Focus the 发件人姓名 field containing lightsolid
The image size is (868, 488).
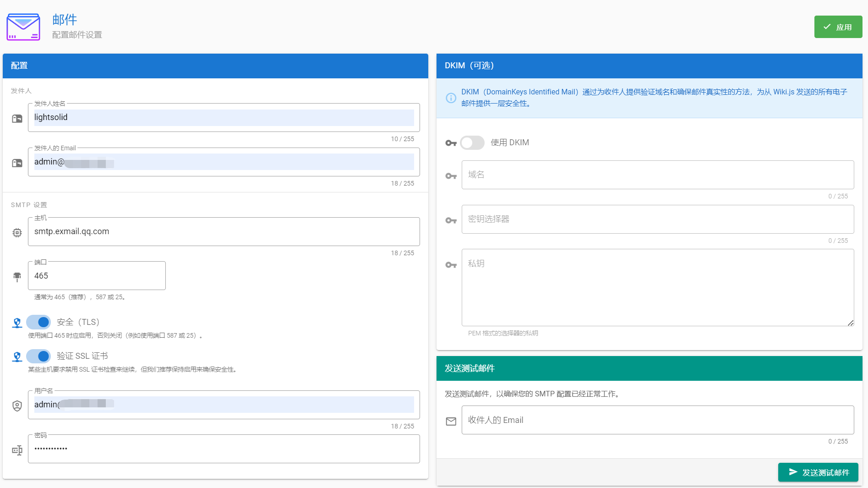point(224,118)
